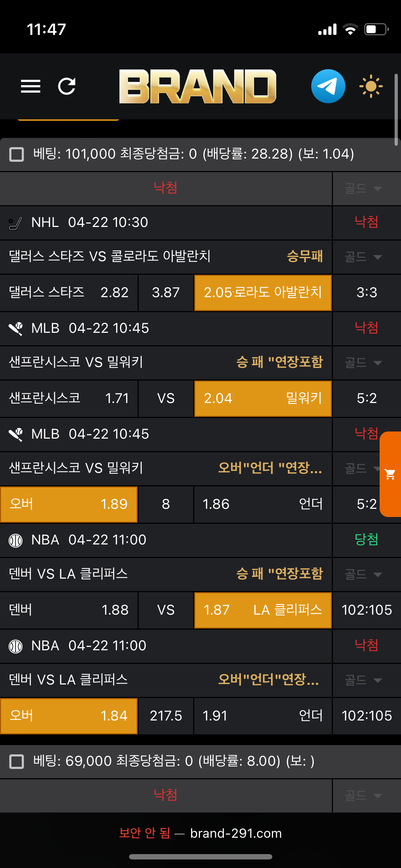Toggle light mode sun icon

pyautogui.click(x=371, y=86)
